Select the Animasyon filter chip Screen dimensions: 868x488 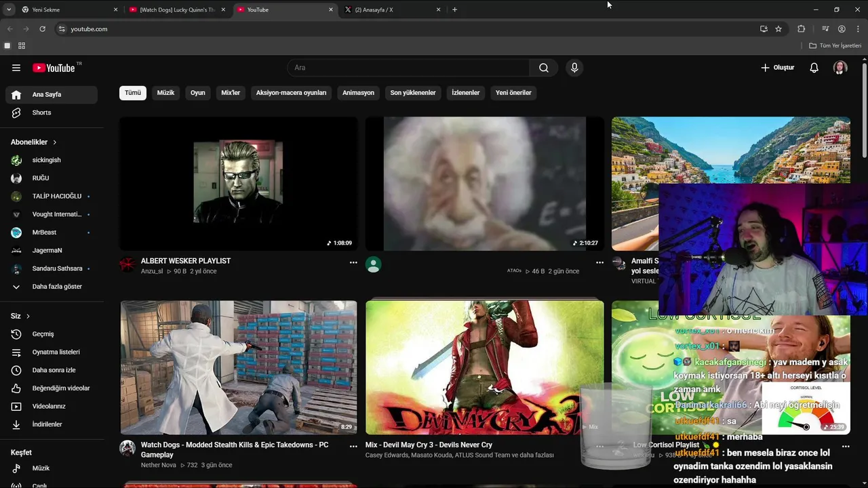(358, 93)
